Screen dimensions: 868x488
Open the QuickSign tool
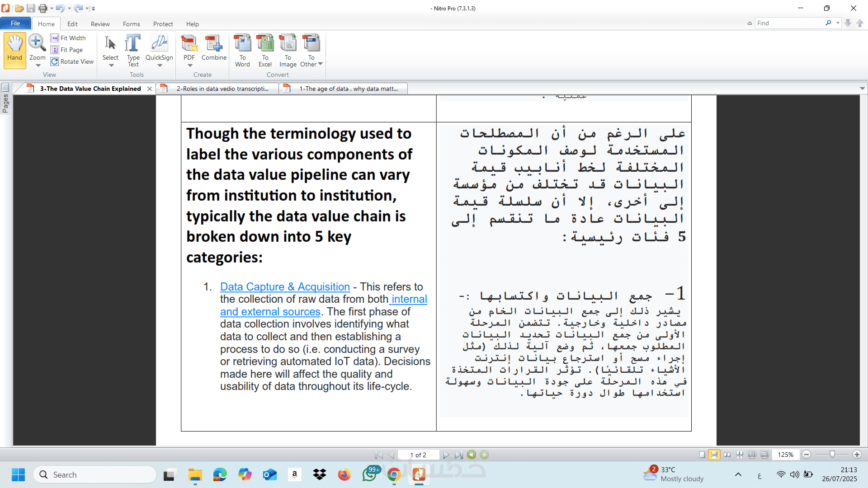coord(159,49)
